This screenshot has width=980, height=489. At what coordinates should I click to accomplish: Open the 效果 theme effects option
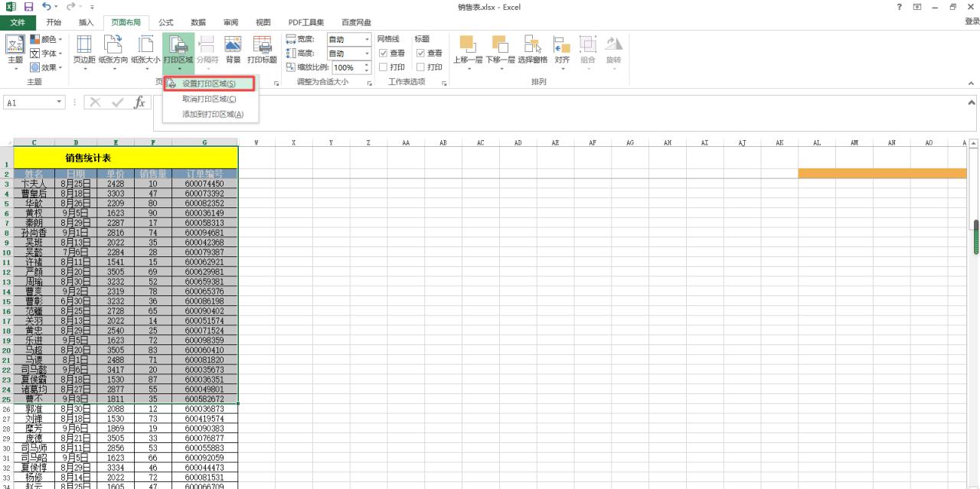[47, 67]
